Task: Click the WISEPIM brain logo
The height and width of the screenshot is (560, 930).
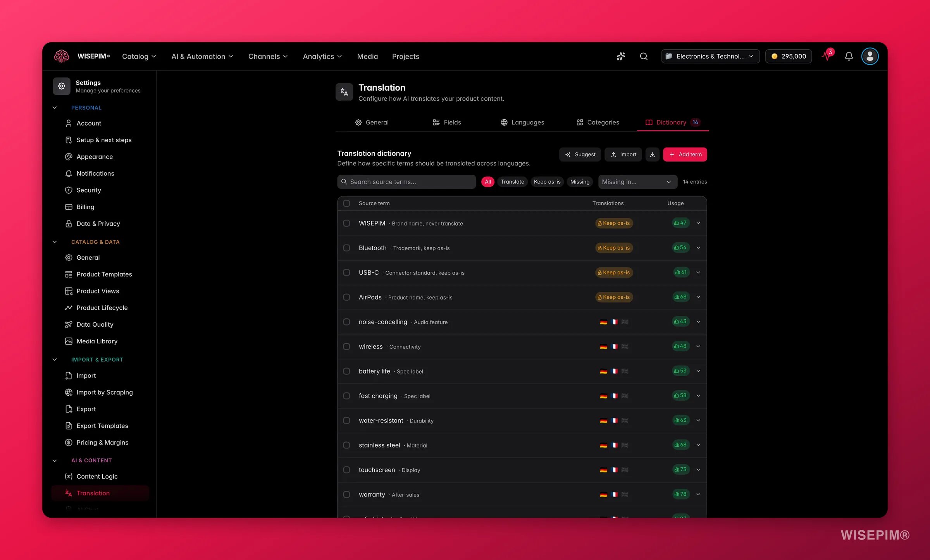Action: [x=62, y=56]
